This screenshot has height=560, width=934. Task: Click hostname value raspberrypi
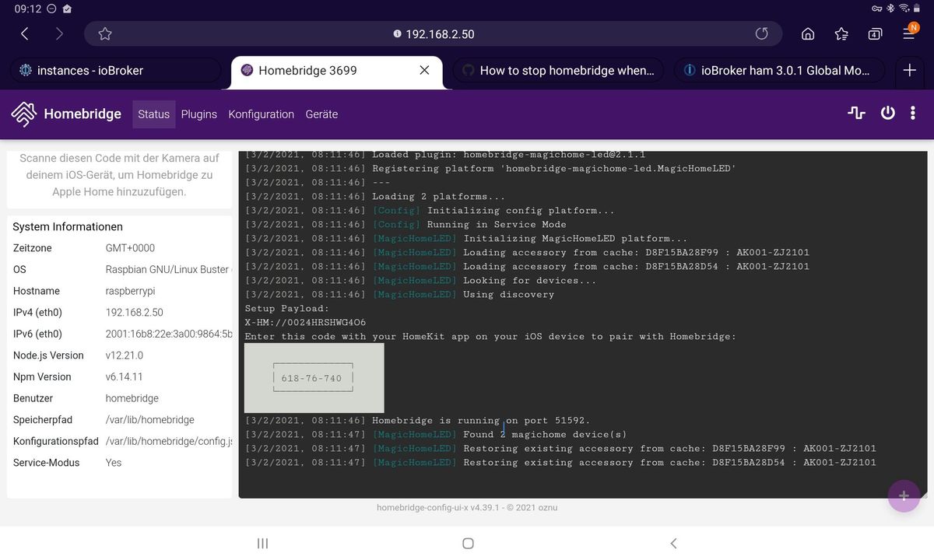tap(132, 291)
